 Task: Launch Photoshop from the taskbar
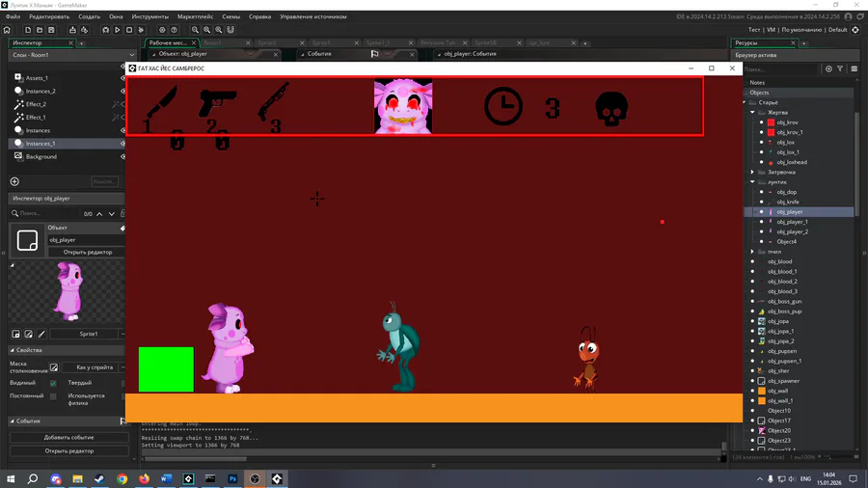click(232, 478)
